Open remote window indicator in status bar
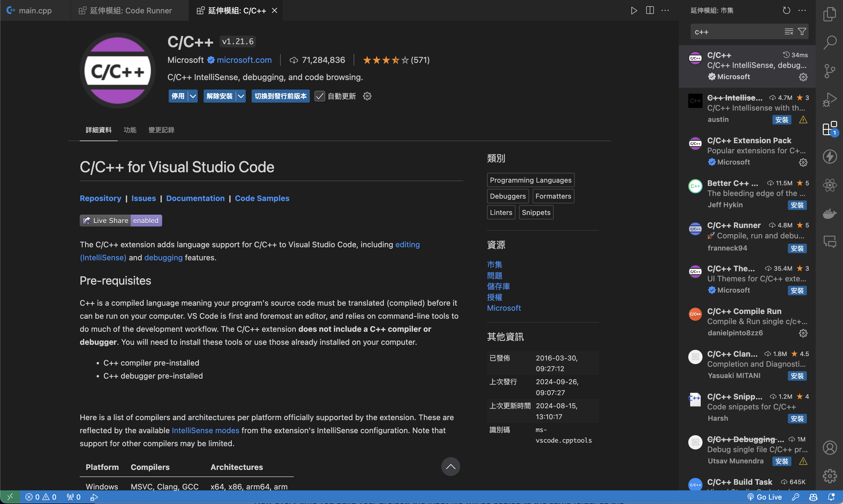The image size is (843, 504). pos(10,497)
